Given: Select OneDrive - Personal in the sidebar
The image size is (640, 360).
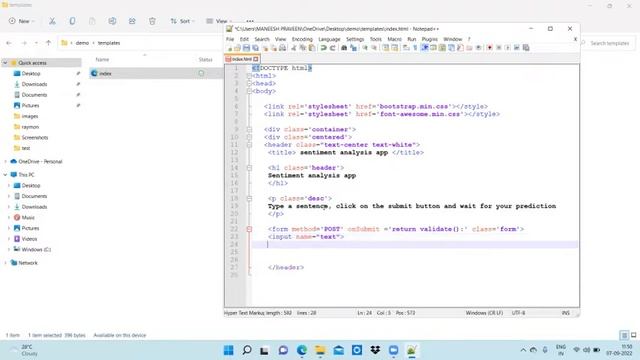Looking at the screenshot, I should (x=40, y=162).
